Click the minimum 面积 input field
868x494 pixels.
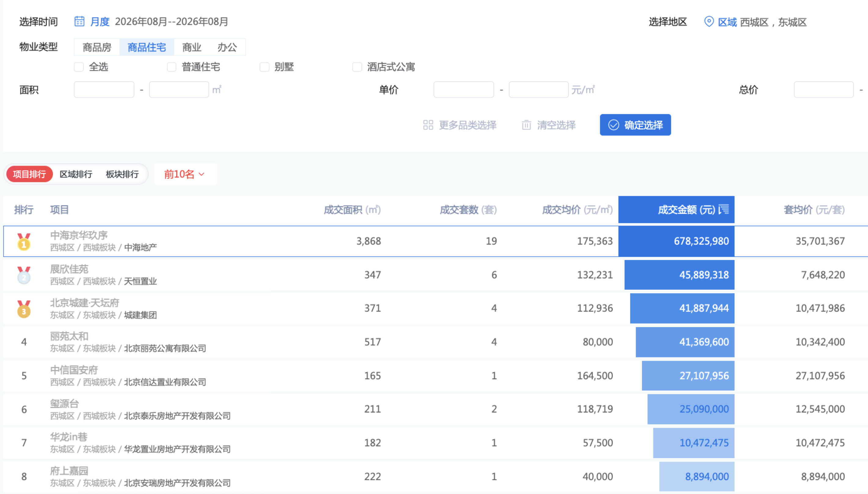coord(104,89)
